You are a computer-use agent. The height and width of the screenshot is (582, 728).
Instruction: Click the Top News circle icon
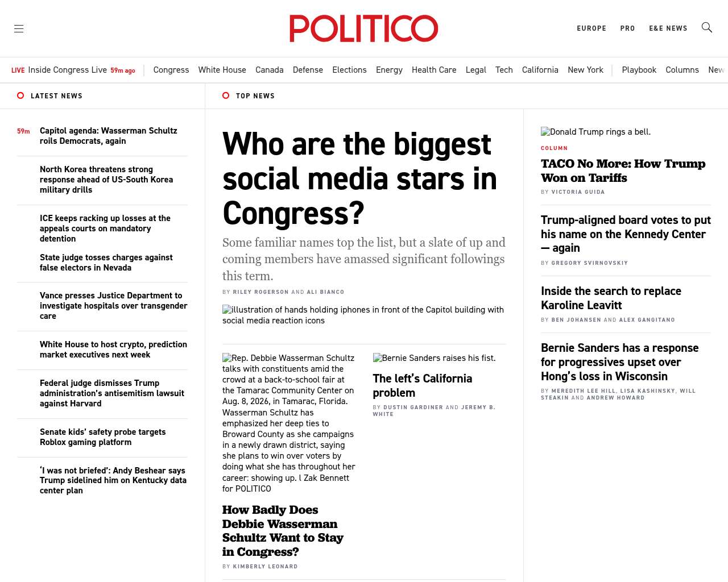(x=226, y=95)
